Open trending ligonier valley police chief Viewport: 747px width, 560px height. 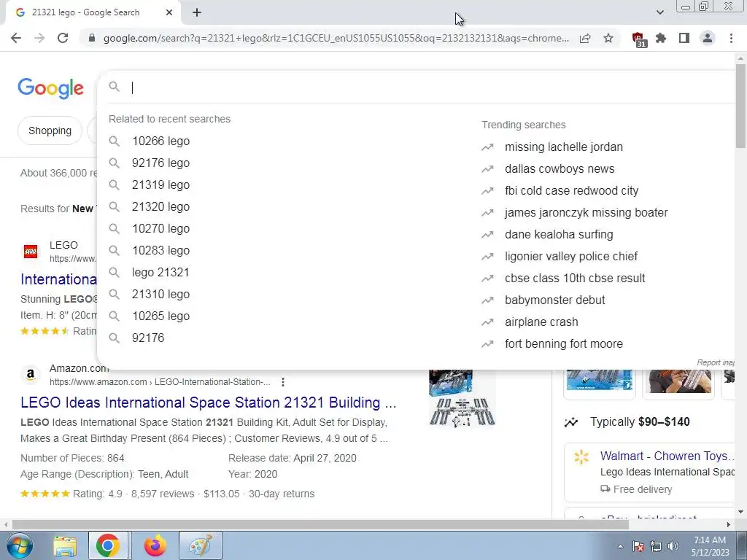[570, 257]
